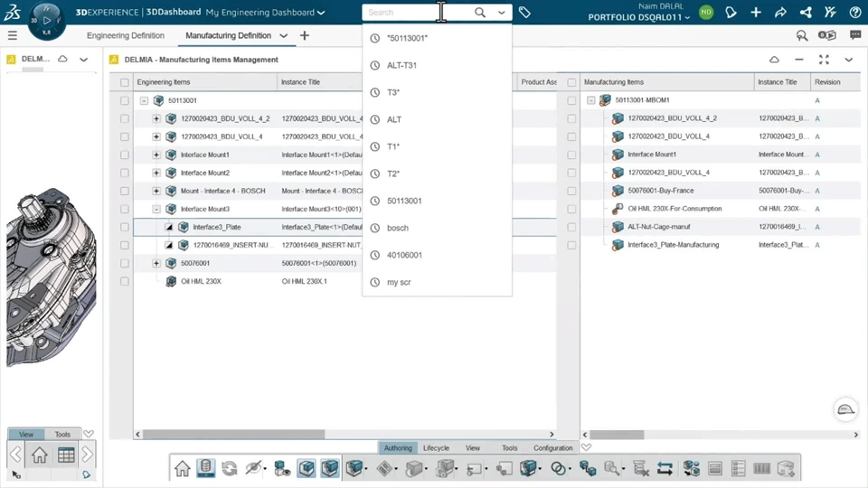
Task: Select the Authoring toolbar tab
Action: click(x=398, y=448)
